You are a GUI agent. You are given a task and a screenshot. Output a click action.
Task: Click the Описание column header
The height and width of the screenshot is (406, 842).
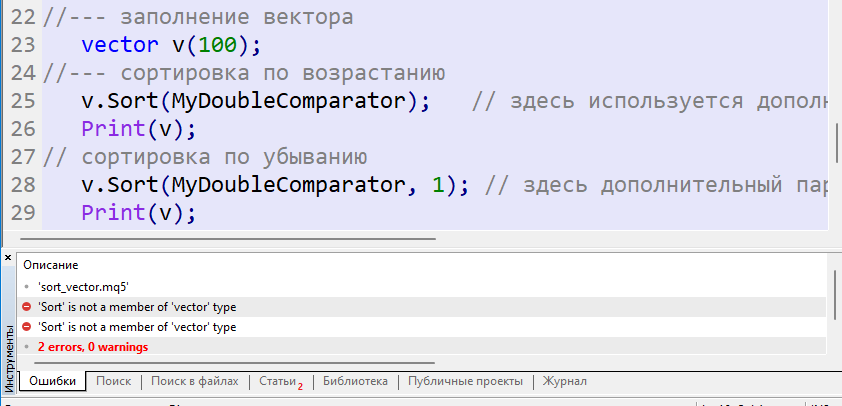[x=50, y=265]
